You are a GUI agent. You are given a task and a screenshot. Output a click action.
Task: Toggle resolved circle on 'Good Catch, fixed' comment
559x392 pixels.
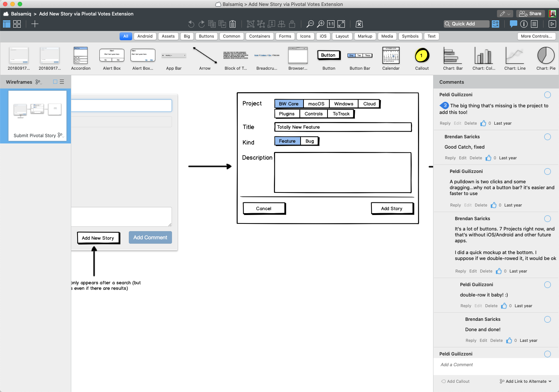click(547, 137)
